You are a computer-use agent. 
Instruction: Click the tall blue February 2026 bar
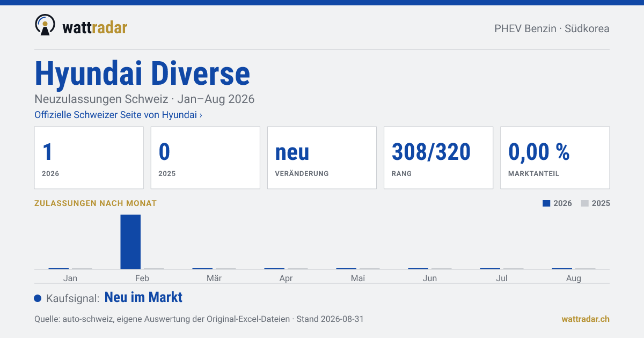point(130,241)
